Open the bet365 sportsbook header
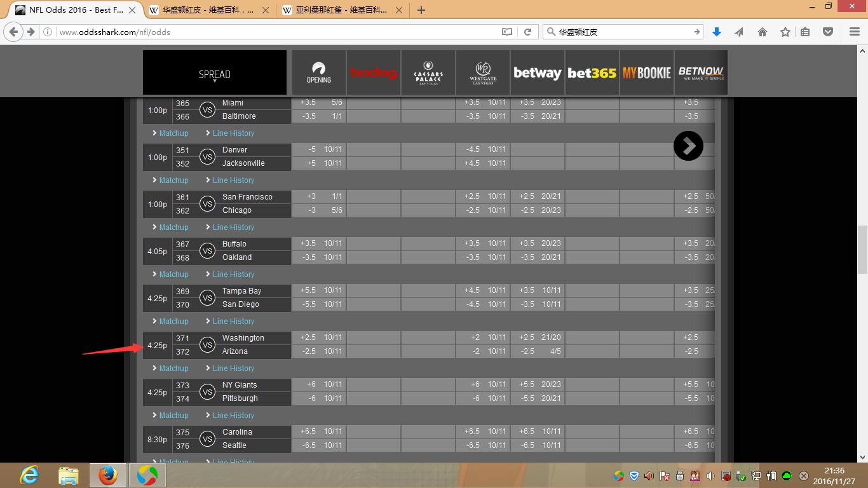The height and width of the screenshot is (488, 868). 592,72
